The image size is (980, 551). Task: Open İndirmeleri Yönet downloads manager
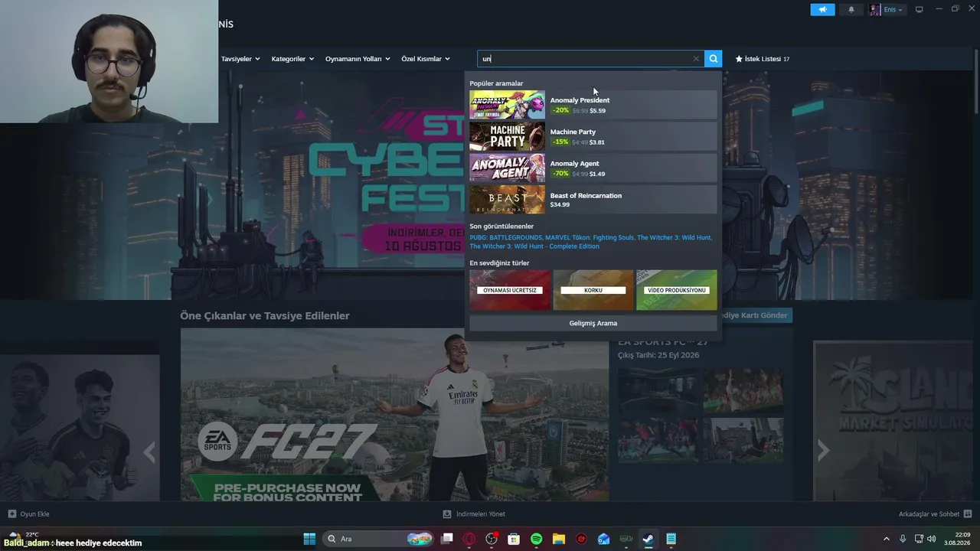(x=474, y=514)
